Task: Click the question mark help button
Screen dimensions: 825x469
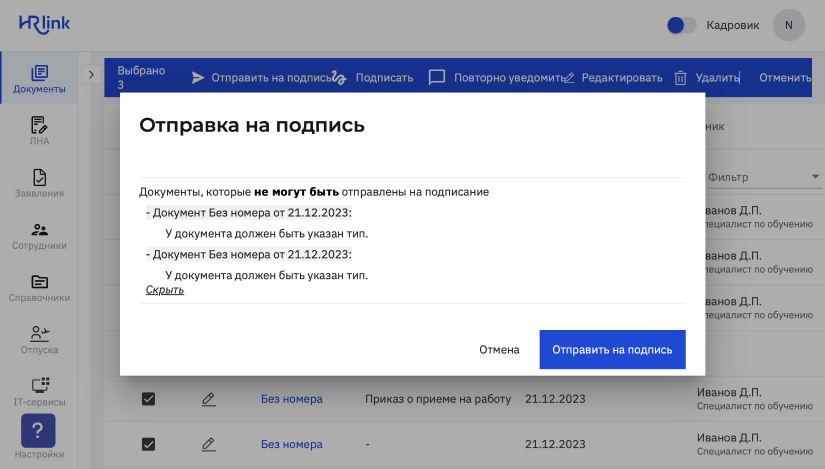Action: (38, 431)
